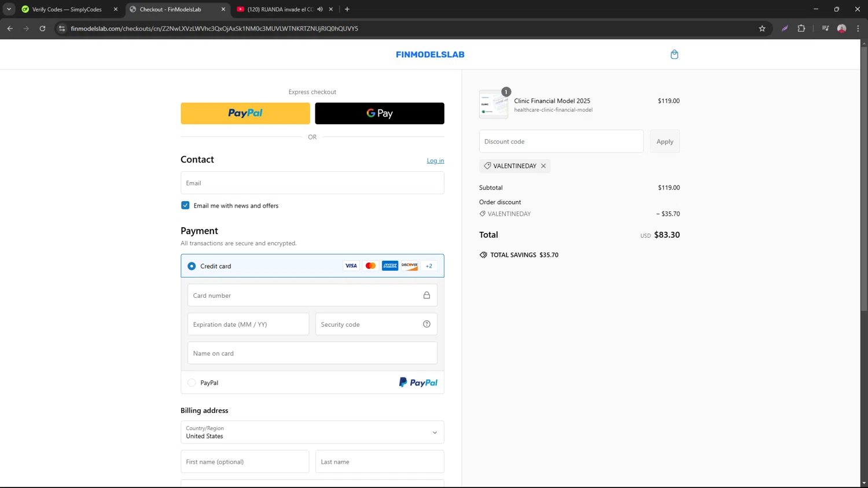Click the Visa card logo

tap(351, 266)
